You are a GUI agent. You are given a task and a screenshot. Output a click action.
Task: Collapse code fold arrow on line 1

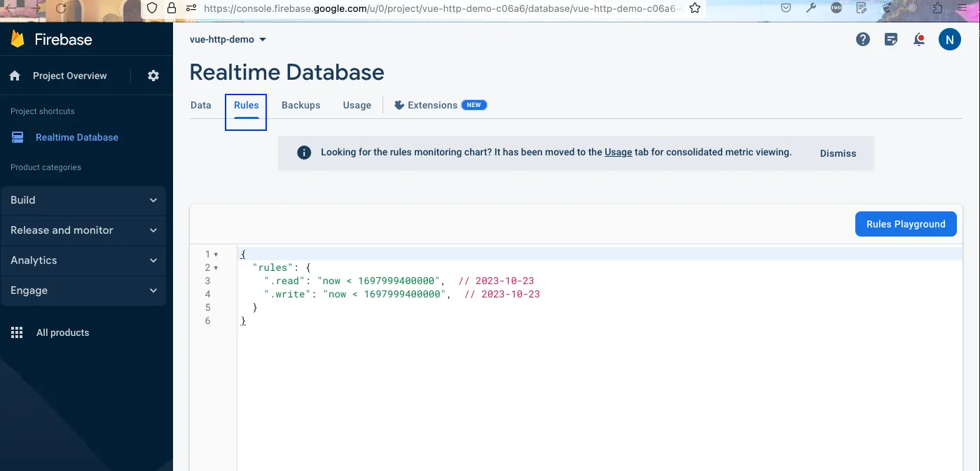[x=216, y=255]
